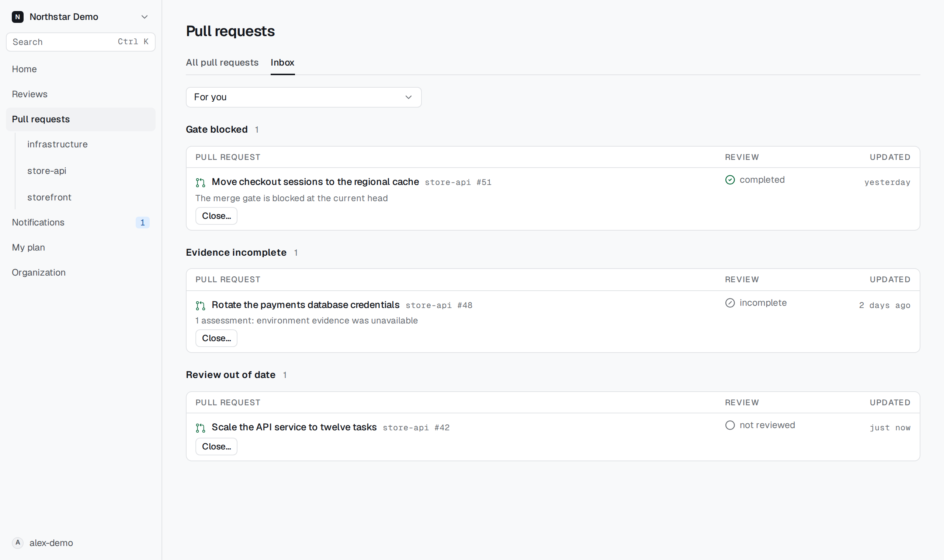Close the Rotate payments credentials pull request

[x=216, y=338]
